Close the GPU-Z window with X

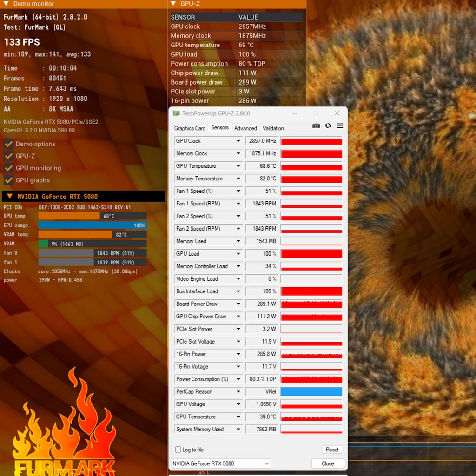click(337, 113)
